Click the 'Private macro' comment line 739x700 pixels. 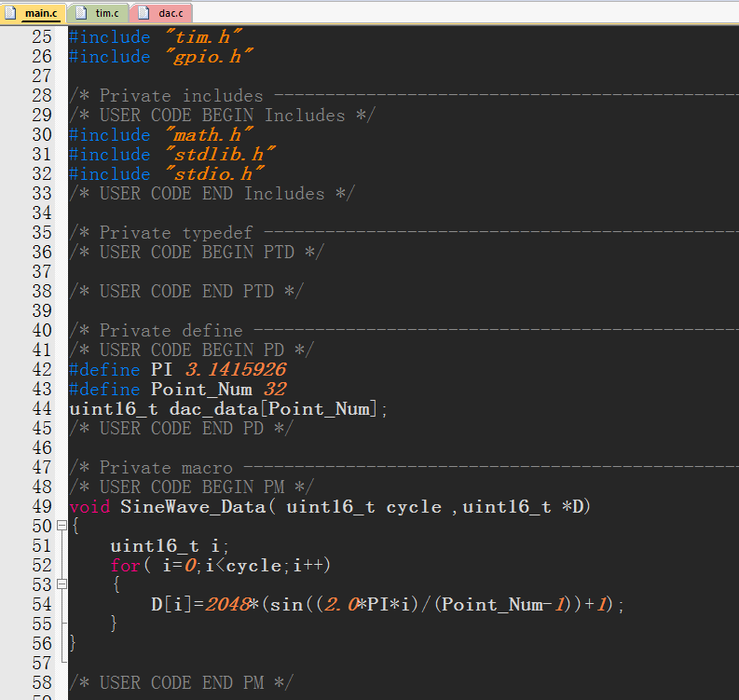click(x=404, y=467)
